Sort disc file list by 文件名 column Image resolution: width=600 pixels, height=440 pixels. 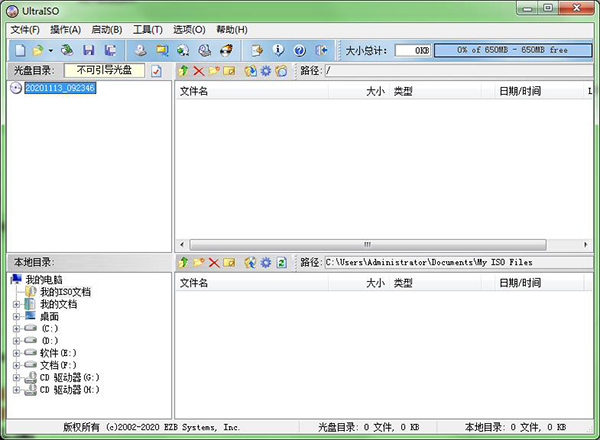252,91
